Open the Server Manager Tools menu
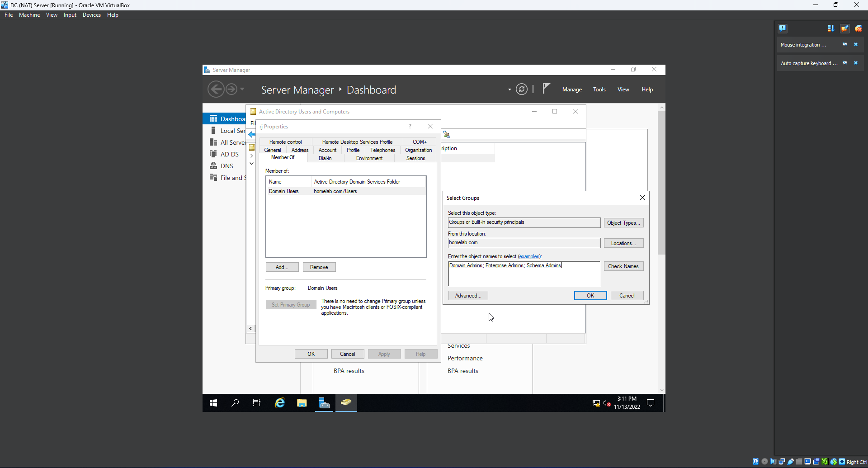This screenshot has width=868, height=468. click(599, 90)
